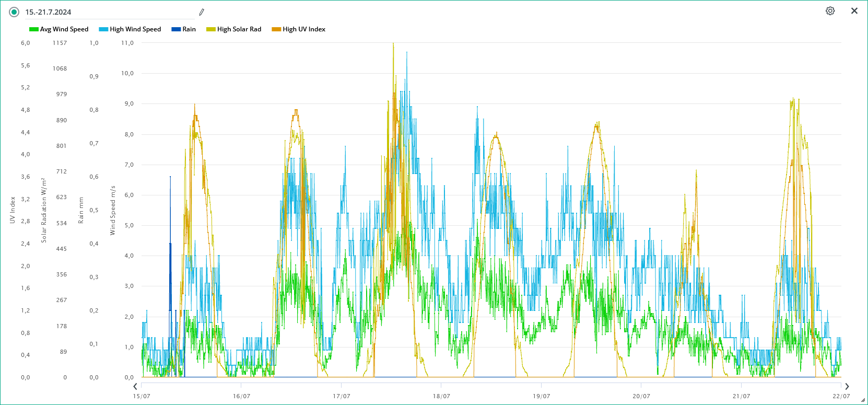The height and width of the screenshot is (405, 868).
Task: Click the green Avg Wind Speed color swatch
Action: (34, 29)
